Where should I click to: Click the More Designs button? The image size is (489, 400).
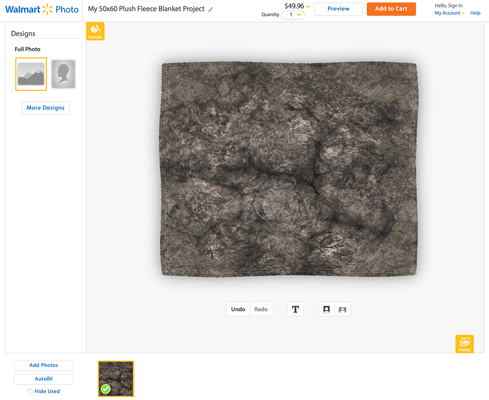[46, 108]
